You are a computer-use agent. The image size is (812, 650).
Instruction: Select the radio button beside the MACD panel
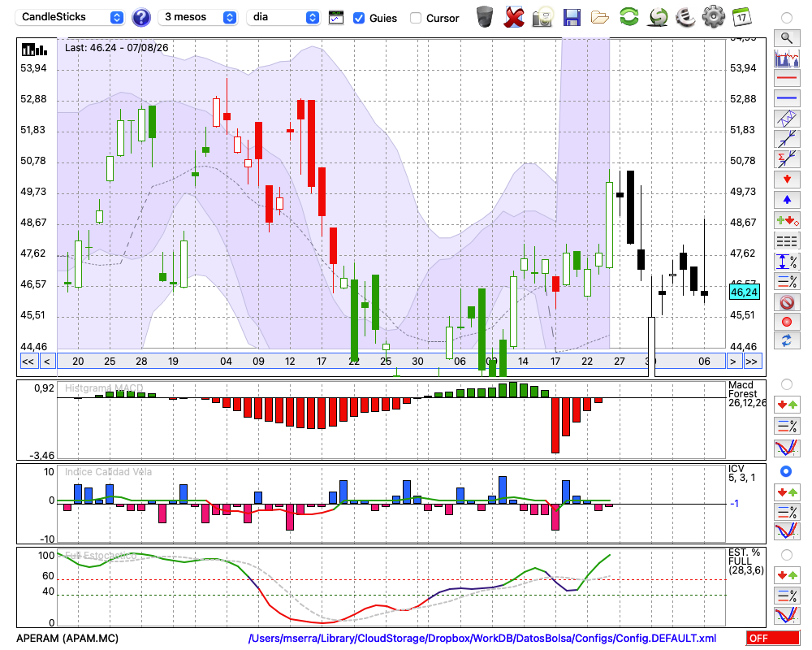[786, 384]
